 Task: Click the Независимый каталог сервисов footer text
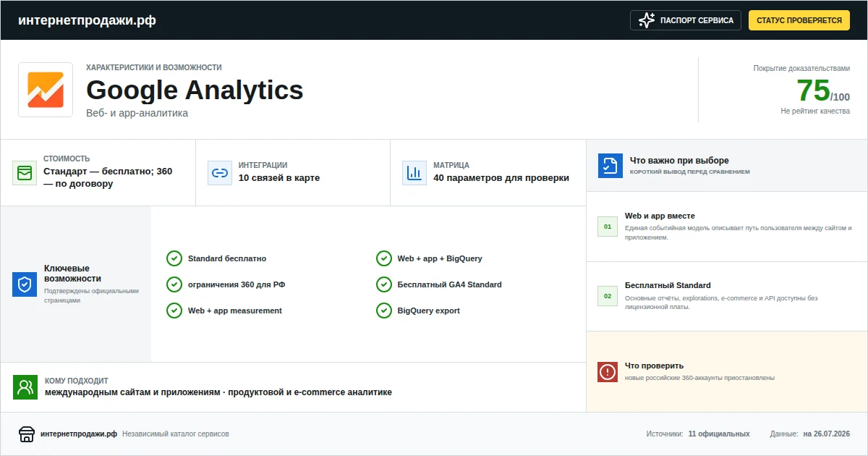176,434
